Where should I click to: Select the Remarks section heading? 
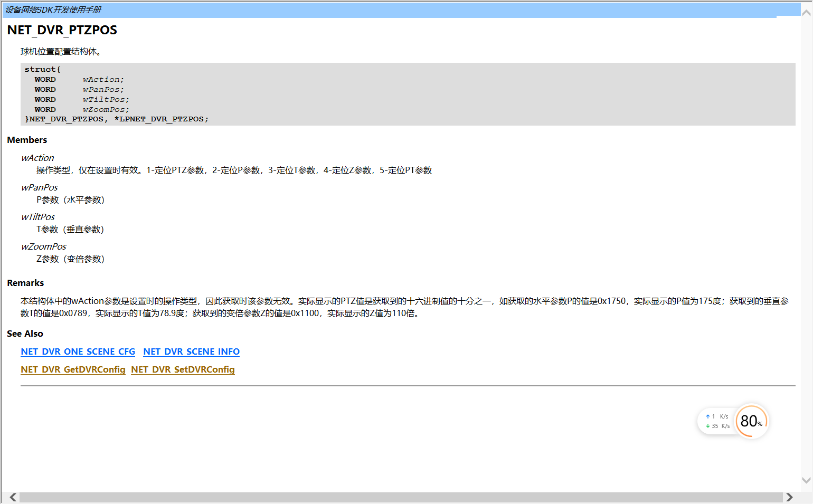[25, 283]
